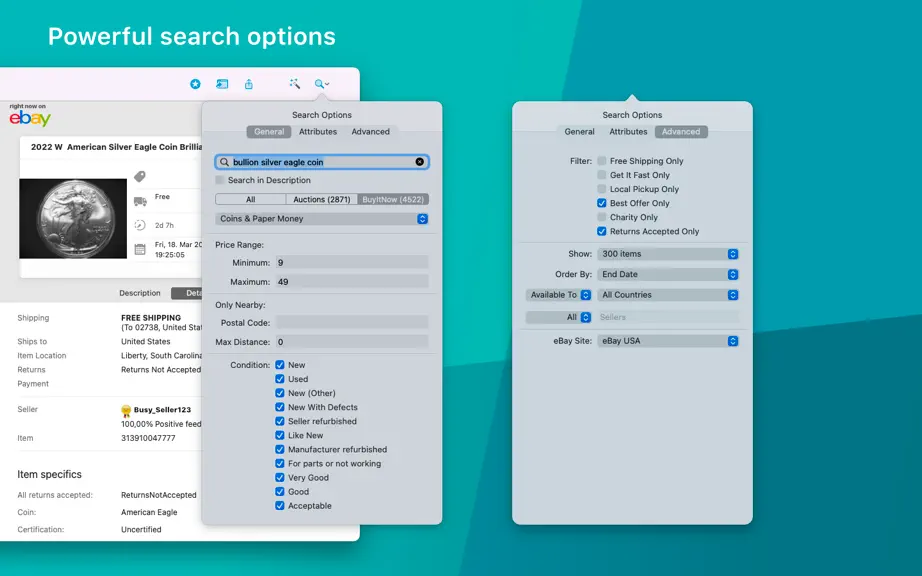Click the price tag icon
This screenshot has width=922, height=576.
tap(139, 176)
